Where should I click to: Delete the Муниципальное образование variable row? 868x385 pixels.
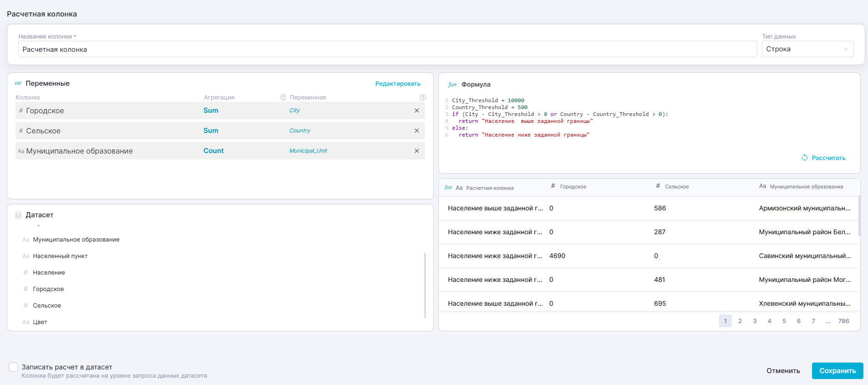416,151
